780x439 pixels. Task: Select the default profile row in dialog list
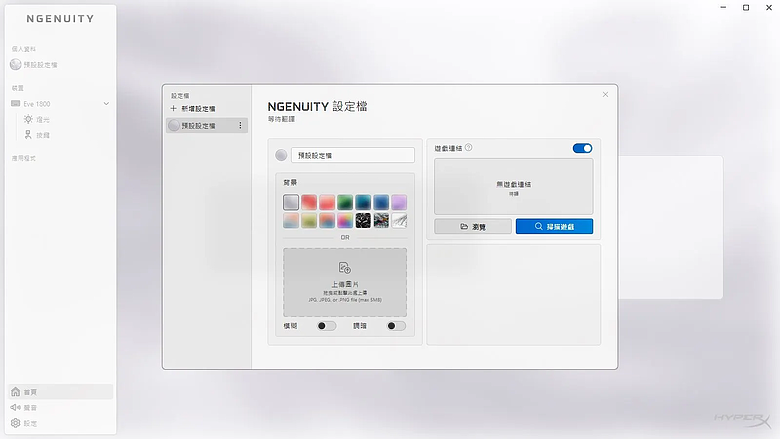pyautogui.click(x=207, y=125)
